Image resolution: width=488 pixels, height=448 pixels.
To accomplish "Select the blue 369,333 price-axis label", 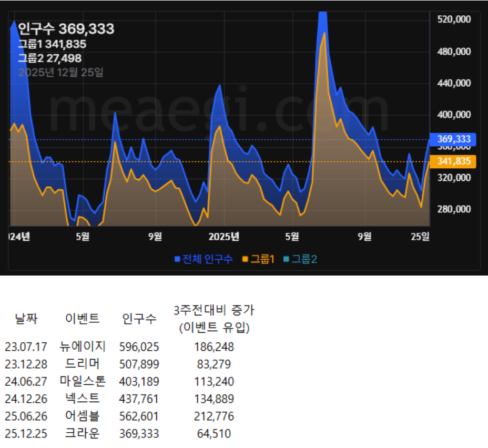I will (453, 139).
